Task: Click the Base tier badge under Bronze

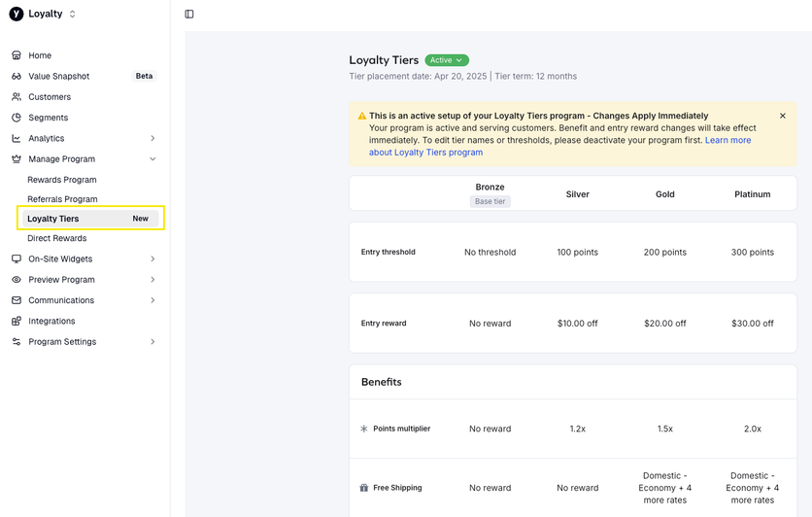Action: pos(490,201)
